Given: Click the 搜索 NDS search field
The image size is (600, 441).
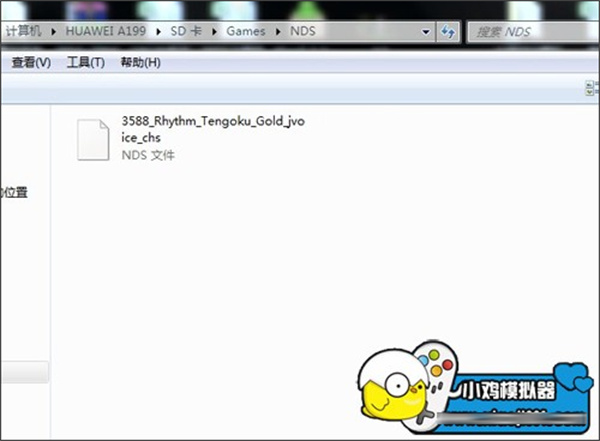Looking at the screenshot, I should [x=533, y=32].
